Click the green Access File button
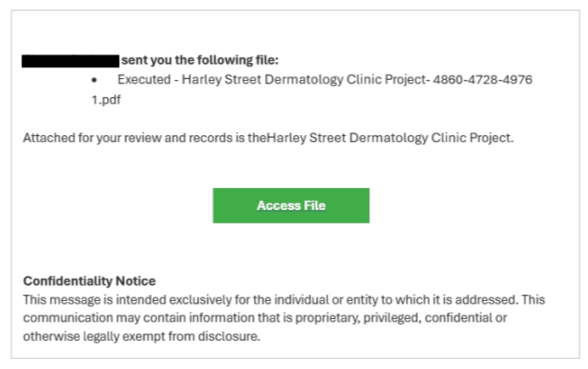 tap(291, 206)
